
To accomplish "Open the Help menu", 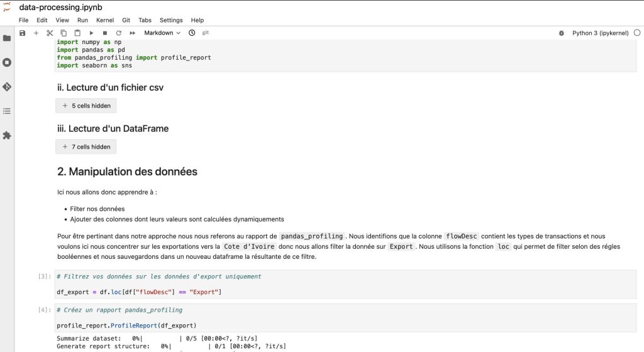I will pyautogui.click(x=197, y=20).
